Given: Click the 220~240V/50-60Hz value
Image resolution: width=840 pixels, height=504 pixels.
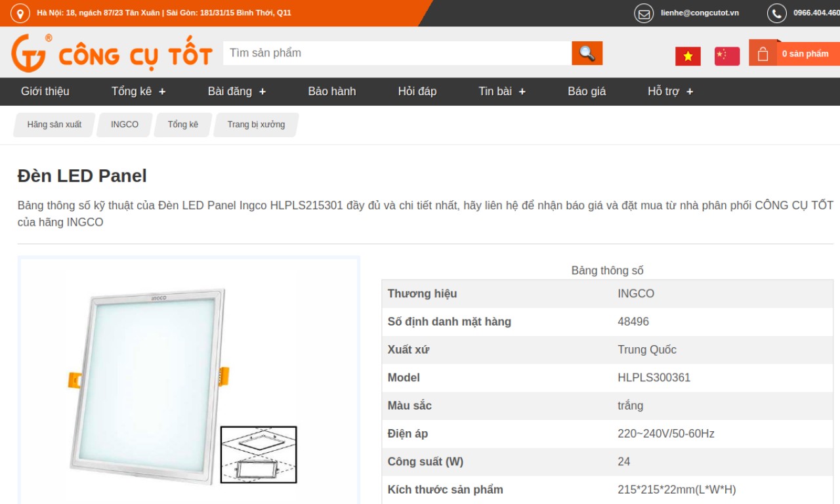Looking at the screenshot, I should point(666,434).
